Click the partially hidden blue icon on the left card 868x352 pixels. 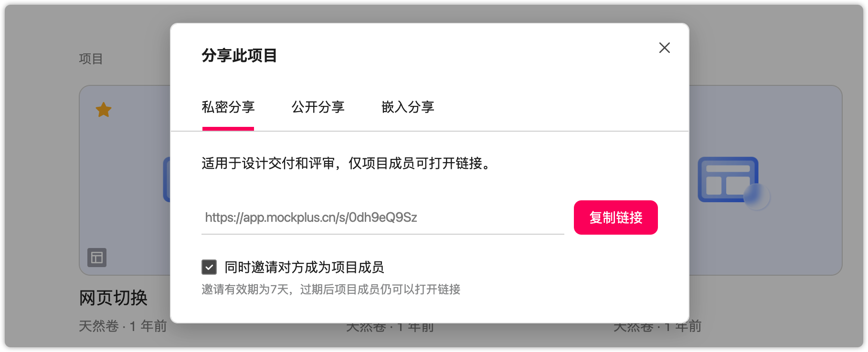[x=167, y=180]
